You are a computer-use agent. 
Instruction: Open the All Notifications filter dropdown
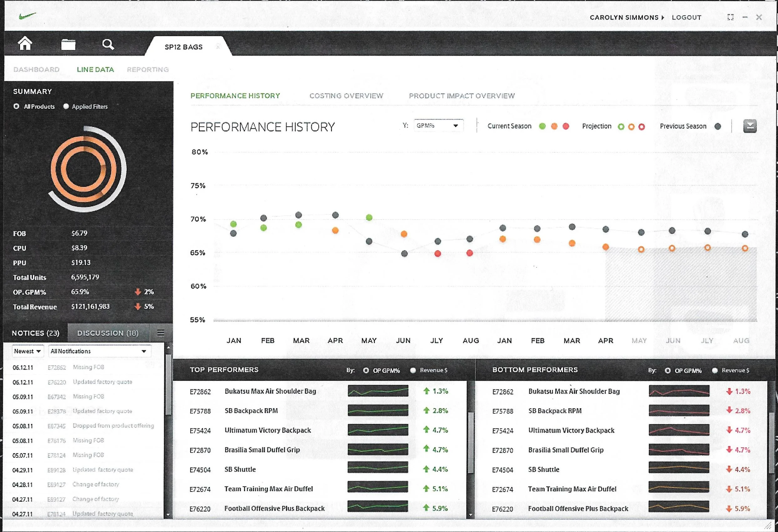[x=99, y=351]
